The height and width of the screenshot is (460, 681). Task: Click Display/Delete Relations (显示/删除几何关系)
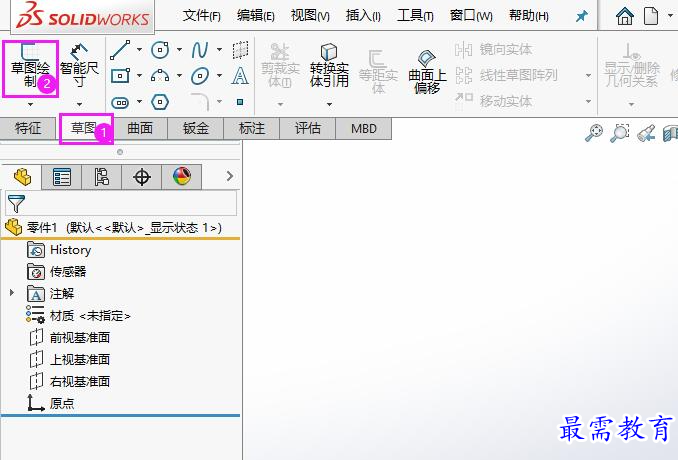631,65
